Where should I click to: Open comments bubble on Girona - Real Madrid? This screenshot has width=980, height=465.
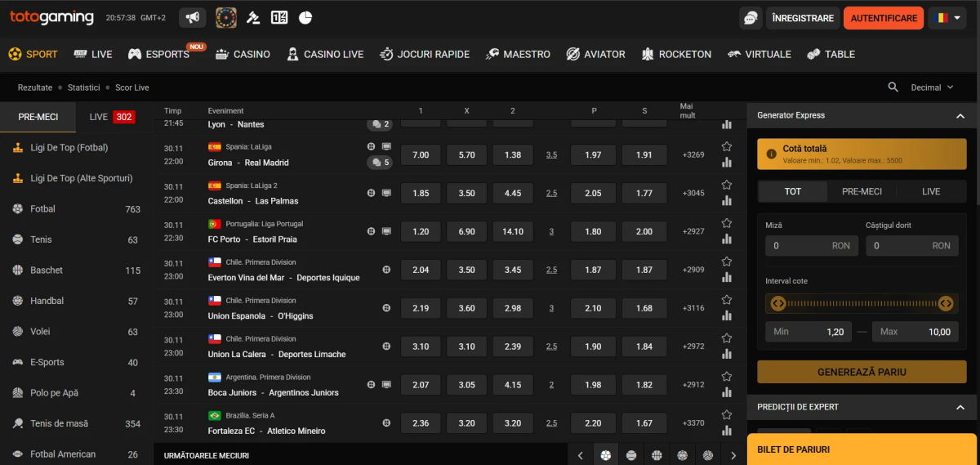pyautogui.click(x=380, y=163)
